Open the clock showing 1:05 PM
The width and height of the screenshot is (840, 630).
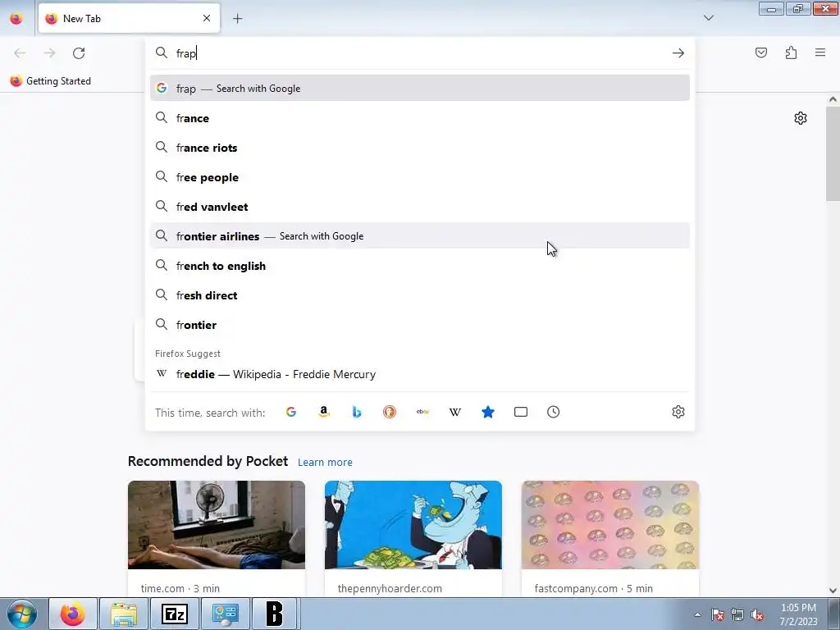click(798, 614)
